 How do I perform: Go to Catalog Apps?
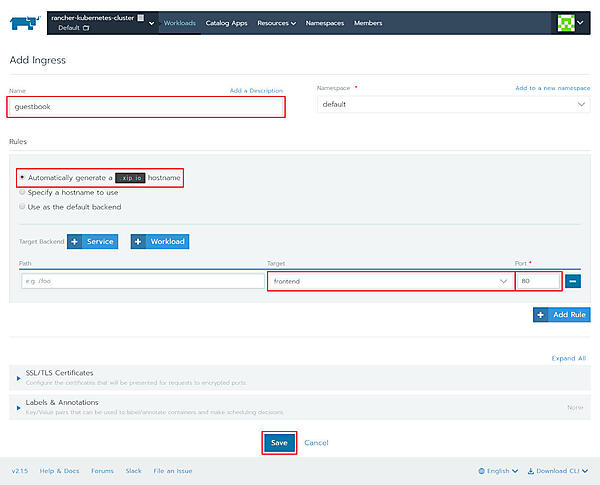pyautogui.click(x=226, y=23)
